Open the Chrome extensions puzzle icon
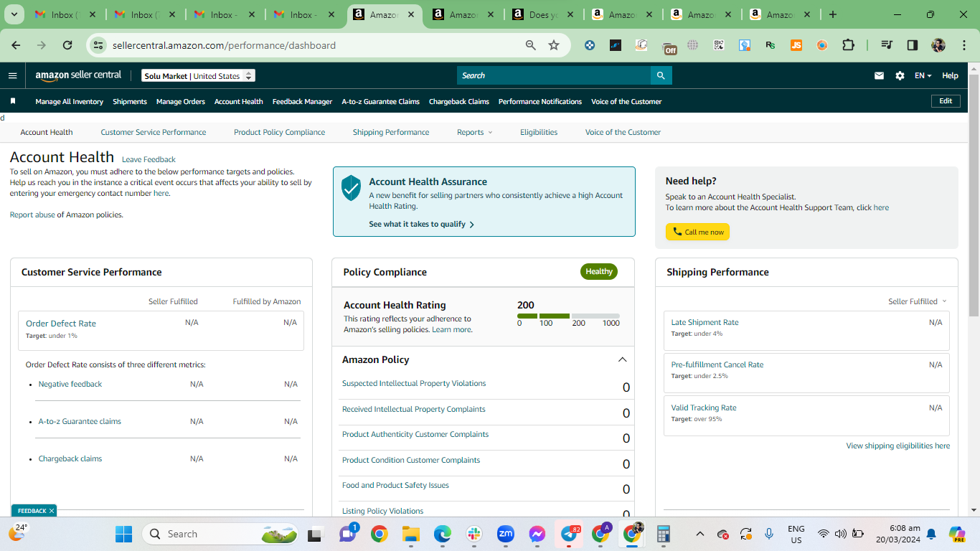Viewport: 980px width, 551px height. click(x=848, y=45)
